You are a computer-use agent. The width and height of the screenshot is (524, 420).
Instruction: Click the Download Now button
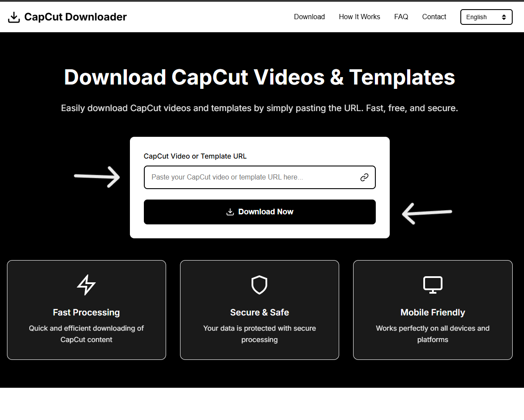260,212
